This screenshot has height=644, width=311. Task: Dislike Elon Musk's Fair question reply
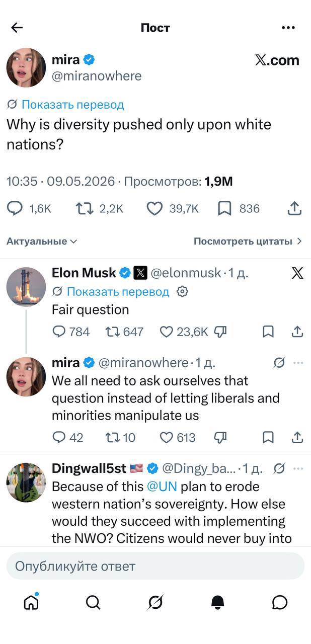click(x=220, y=332)
